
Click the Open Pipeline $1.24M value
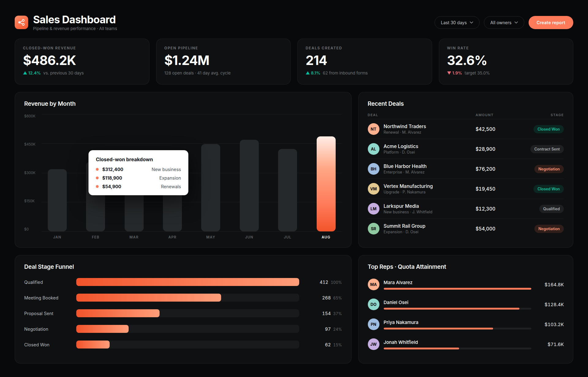coord(187,60)
